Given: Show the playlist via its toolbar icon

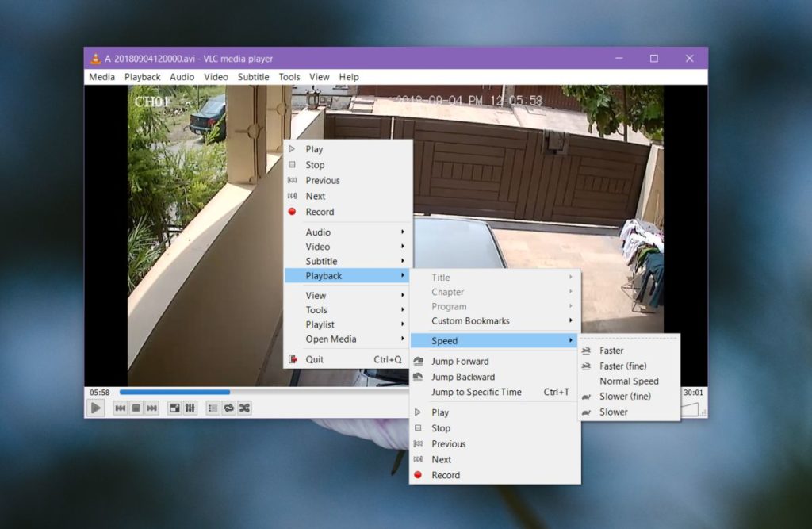Looking at the screenshot, I should (212, 408).
